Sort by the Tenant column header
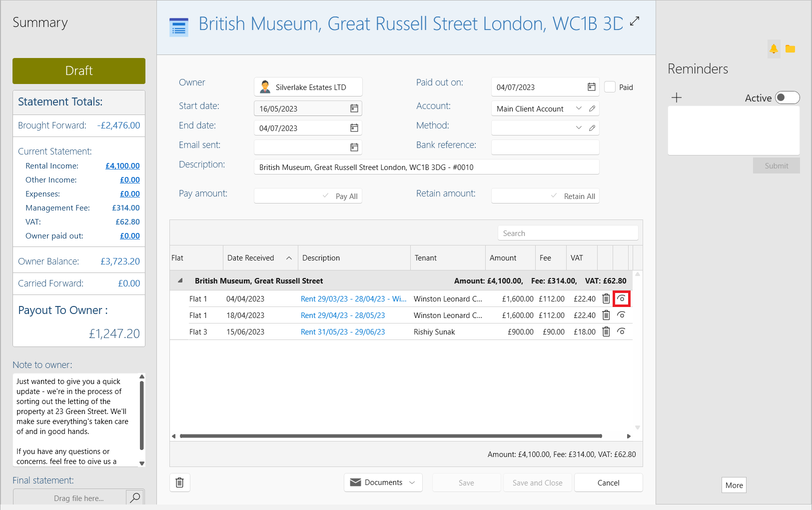 448,258
